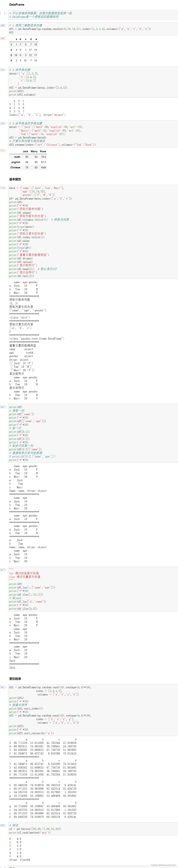The height and width of the screenshot is (868, 178).
Task: Click the "english" row label in df3 table
Action: point(15,162)
